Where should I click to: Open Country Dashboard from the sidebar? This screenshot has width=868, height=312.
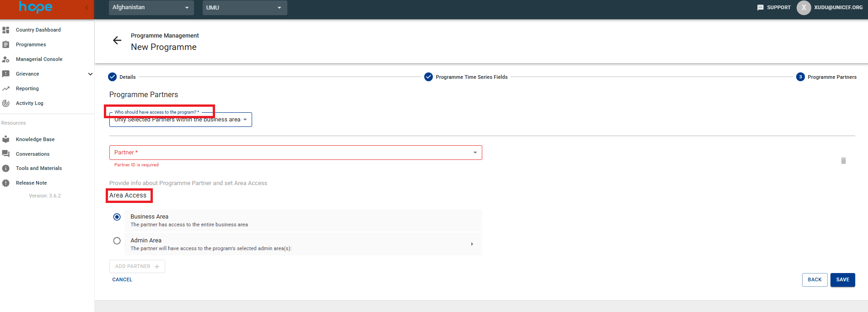[38, 30]
